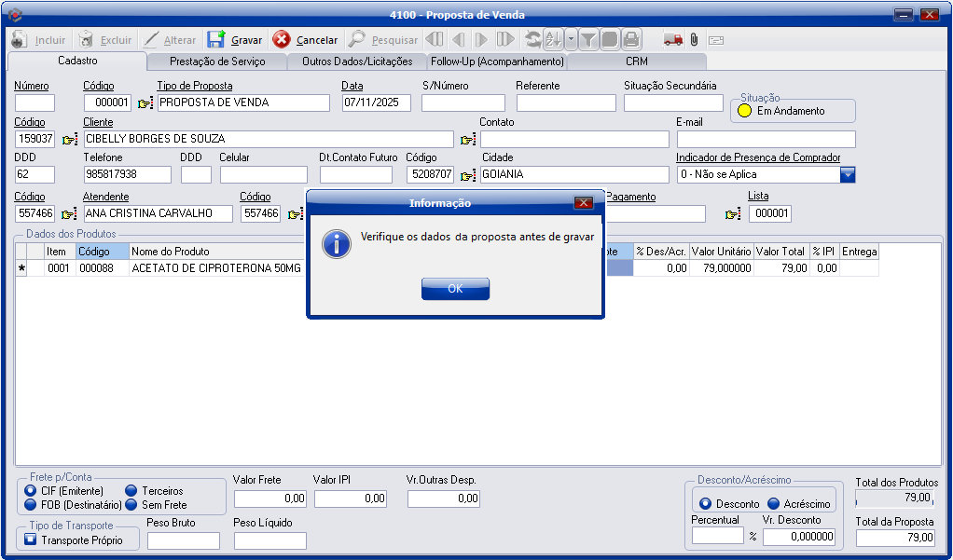Click the funnel filter toolbar icon
Screen dimensions: 953x560
point(588,40)
